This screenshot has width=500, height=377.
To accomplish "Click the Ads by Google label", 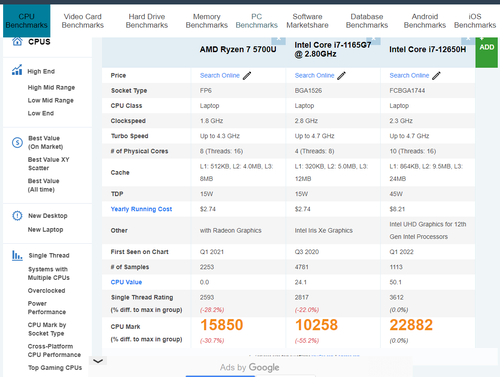I will 249,367.
